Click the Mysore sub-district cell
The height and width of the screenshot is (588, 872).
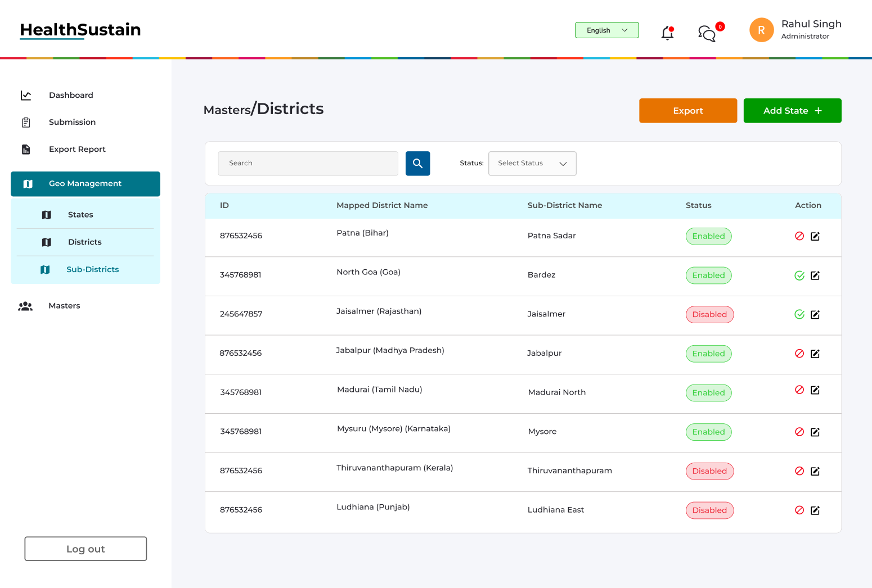[x=542, y=432]
